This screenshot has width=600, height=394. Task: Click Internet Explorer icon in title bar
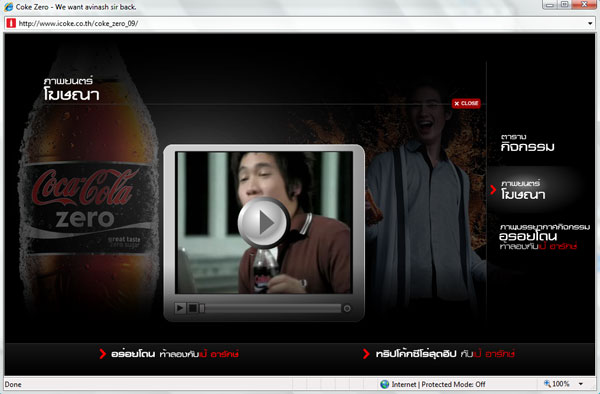pyautogui.click(x=8, y=7)
